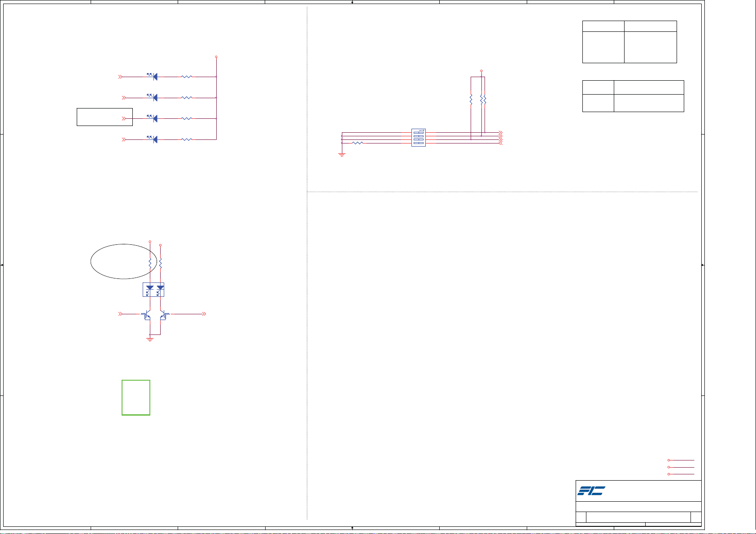The height and width of the screenshot is (534, 756).
Task: Click the power node above the three pull-up resistors
Action: click(x=481, y=71)
